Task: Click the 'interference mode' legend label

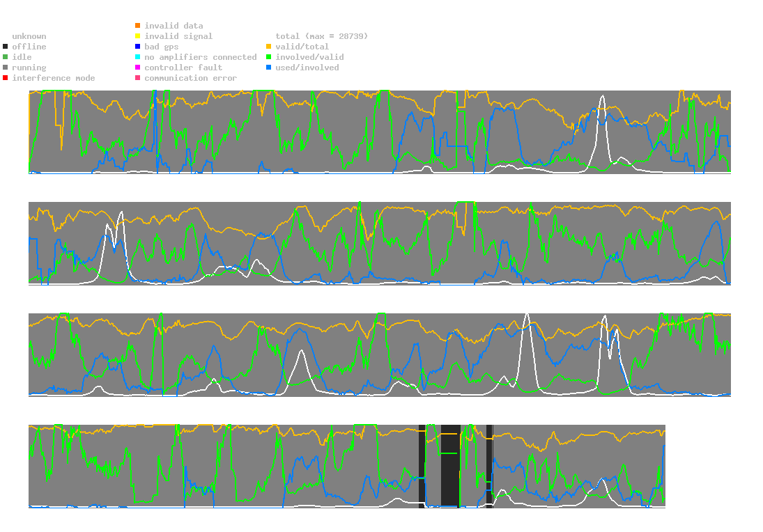Action: click(54, 78)
